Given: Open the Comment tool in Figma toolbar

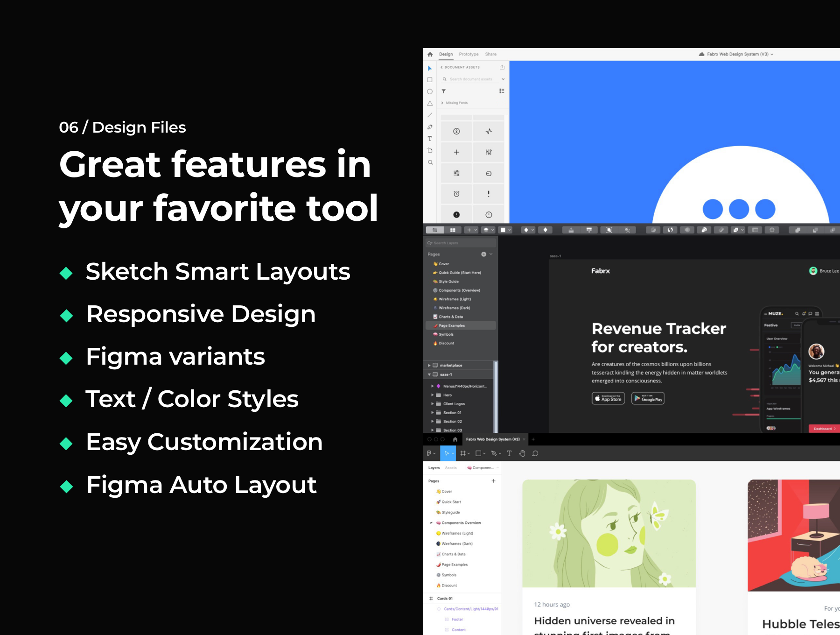Looking at the screenshot, I should click(535, 453).
